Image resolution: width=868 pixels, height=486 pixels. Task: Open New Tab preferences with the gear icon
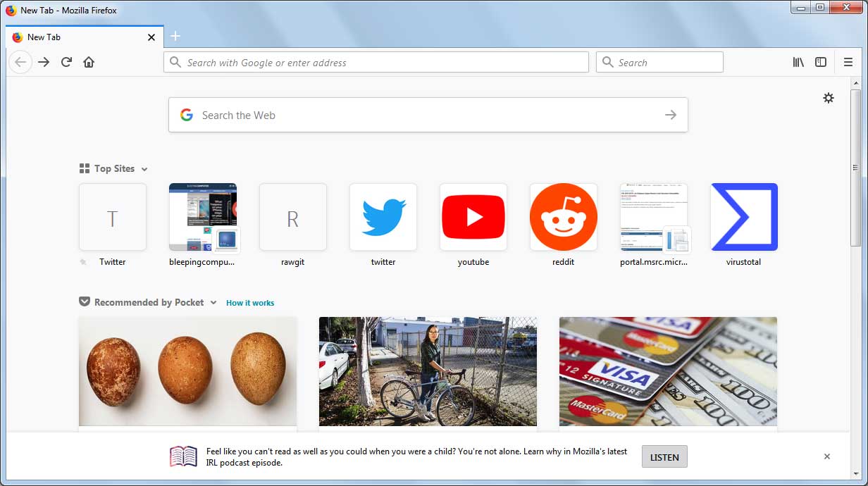tap(829, 98)
